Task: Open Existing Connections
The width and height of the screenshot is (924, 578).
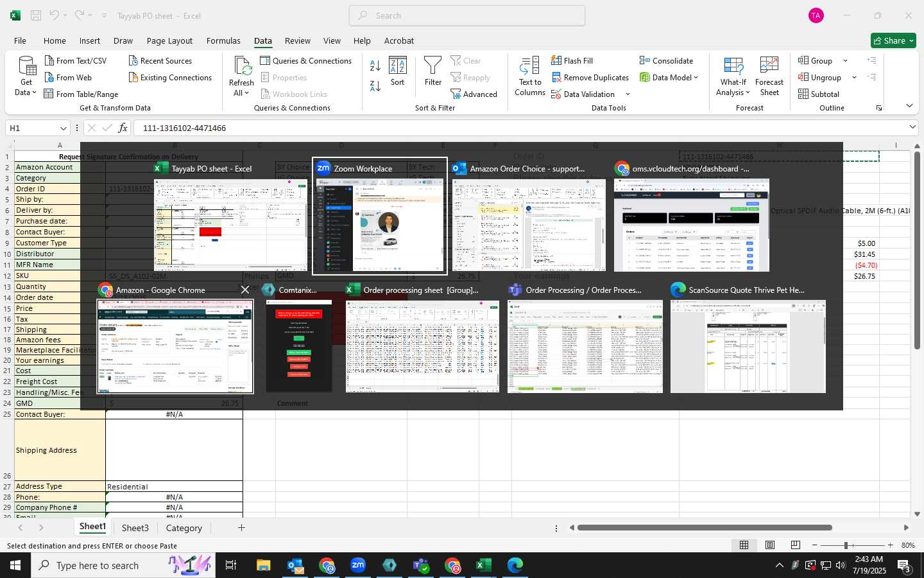Action: (170, 77)
